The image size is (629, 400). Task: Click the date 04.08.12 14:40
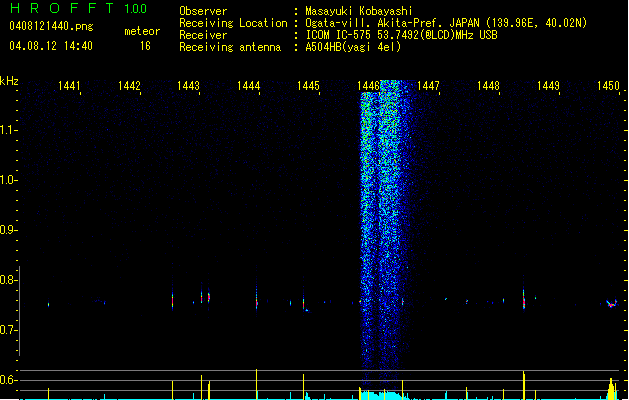[x=51, y=46]
